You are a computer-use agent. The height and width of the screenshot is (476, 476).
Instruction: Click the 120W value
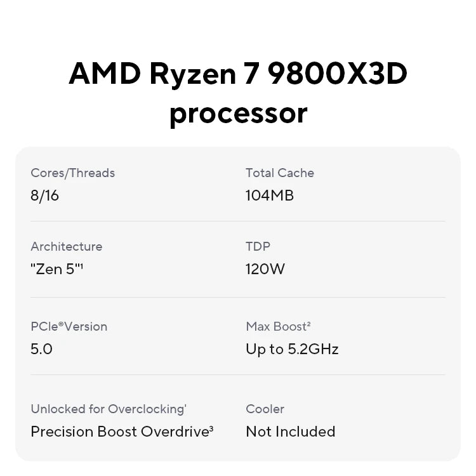tap(265, 269)
